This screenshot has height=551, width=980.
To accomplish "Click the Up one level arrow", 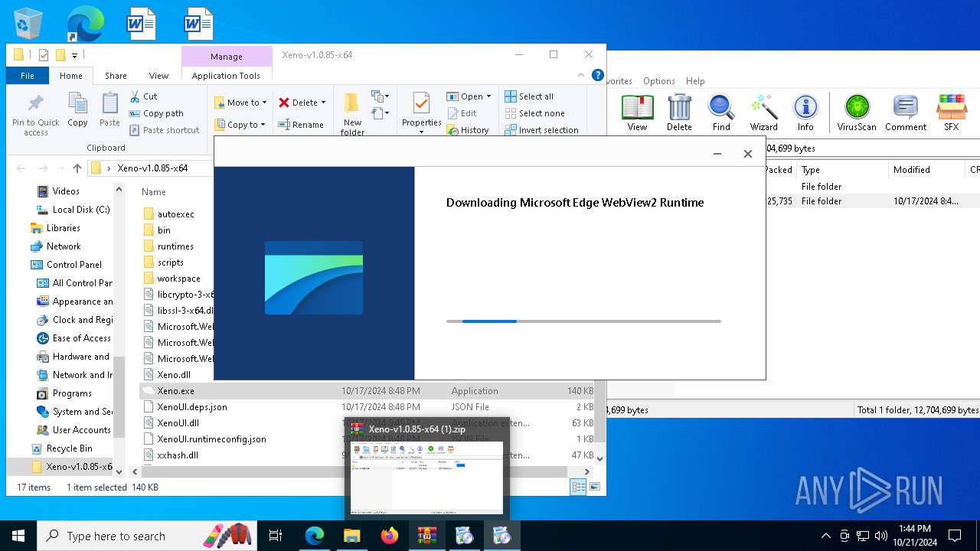I will (77, 168).
